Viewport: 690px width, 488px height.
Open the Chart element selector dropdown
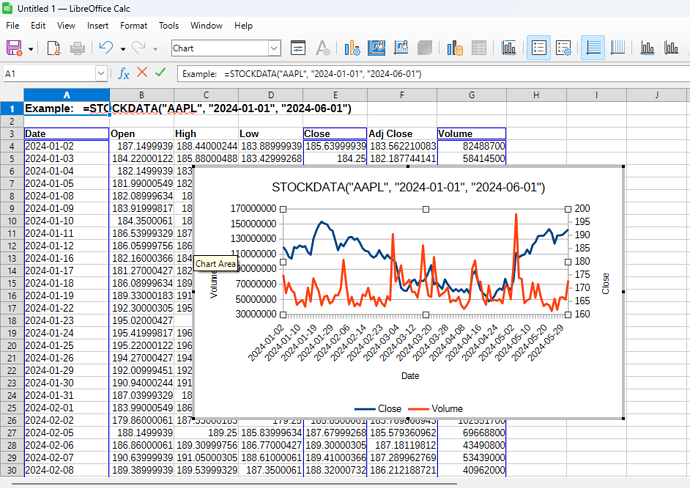(274, 48)
